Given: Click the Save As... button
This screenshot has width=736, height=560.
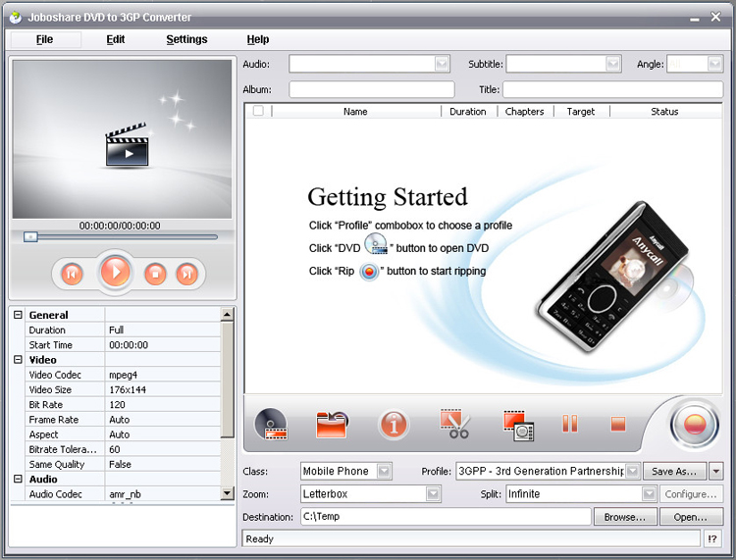Looking at the screenshot, I should 674,472.
